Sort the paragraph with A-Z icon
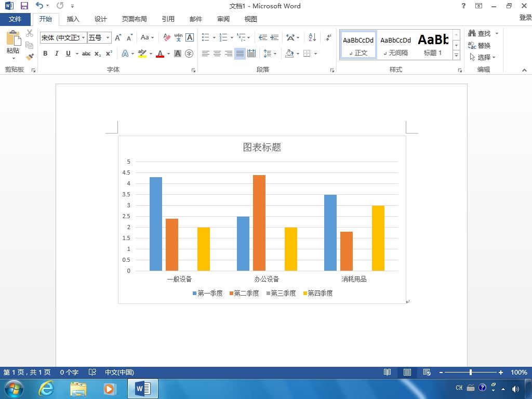 tap(312, 37)
